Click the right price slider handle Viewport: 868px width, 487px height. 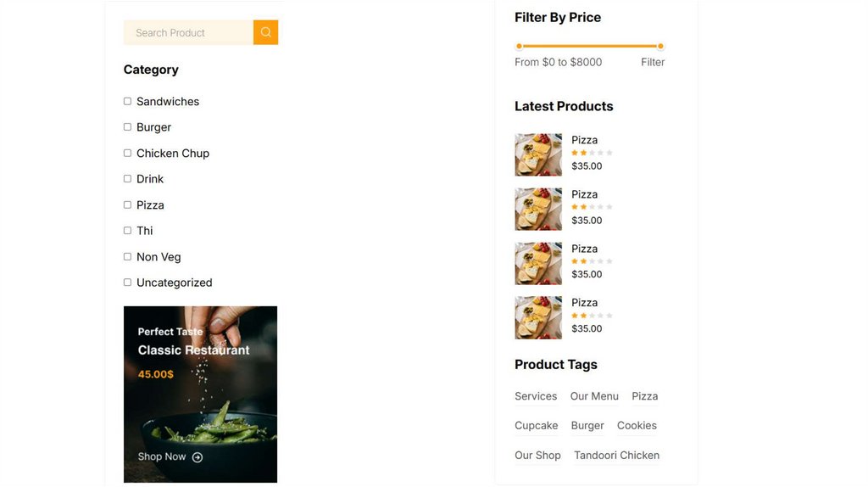[x=660, y=46]
